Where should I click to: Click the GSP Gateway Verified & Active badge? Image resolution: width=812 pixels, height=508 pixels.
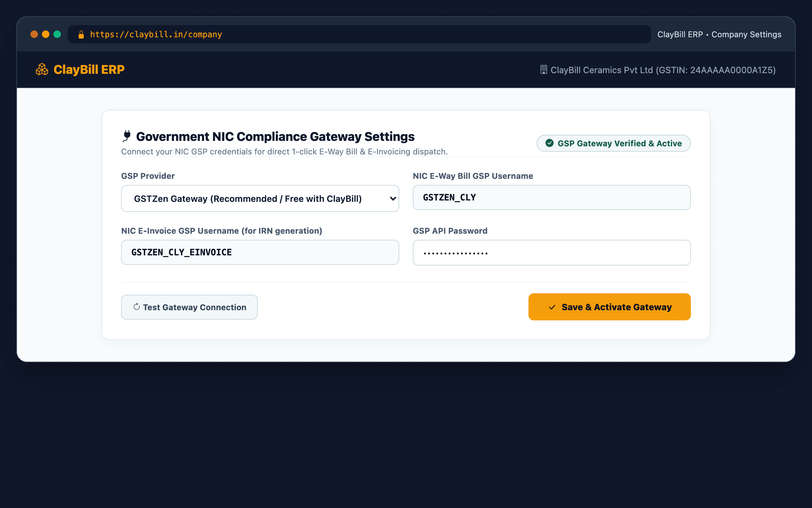point(613,143)
